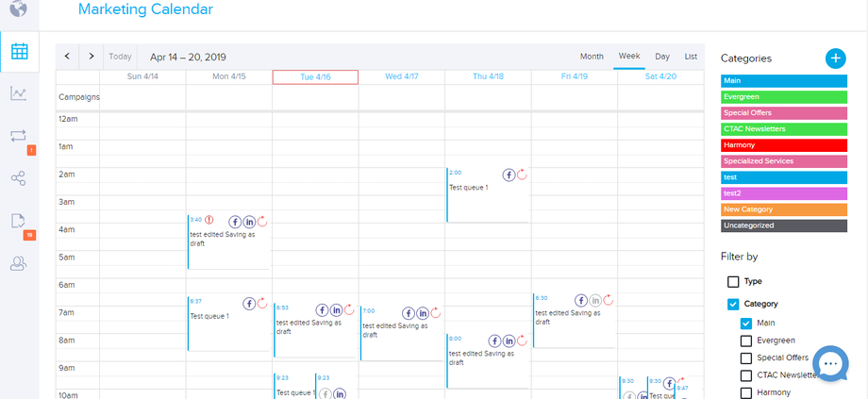Select the CTAC Newsletters category bar

pos(784,129)
